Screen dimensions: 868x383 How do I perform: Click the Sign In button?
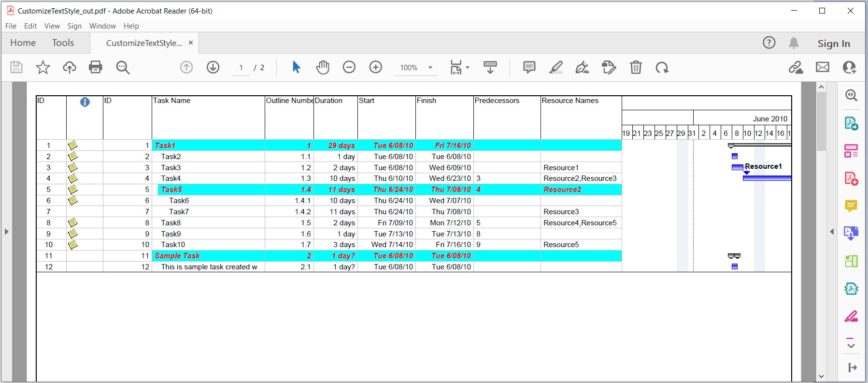(x=834, y=44)
